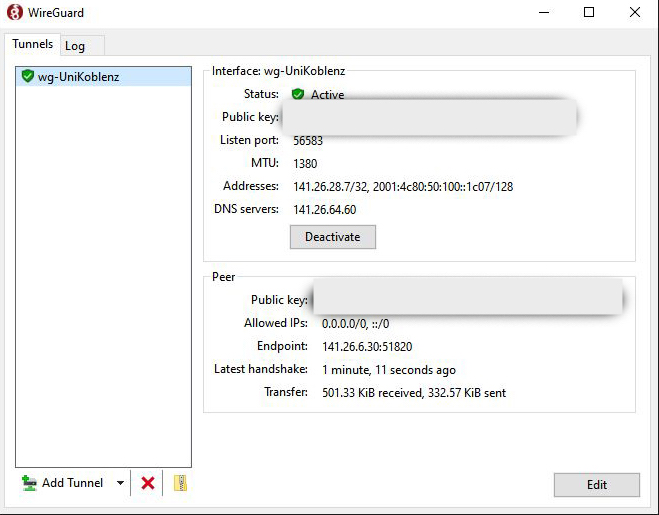
Task: Click the Add Tunnel button
Action: 62,483
